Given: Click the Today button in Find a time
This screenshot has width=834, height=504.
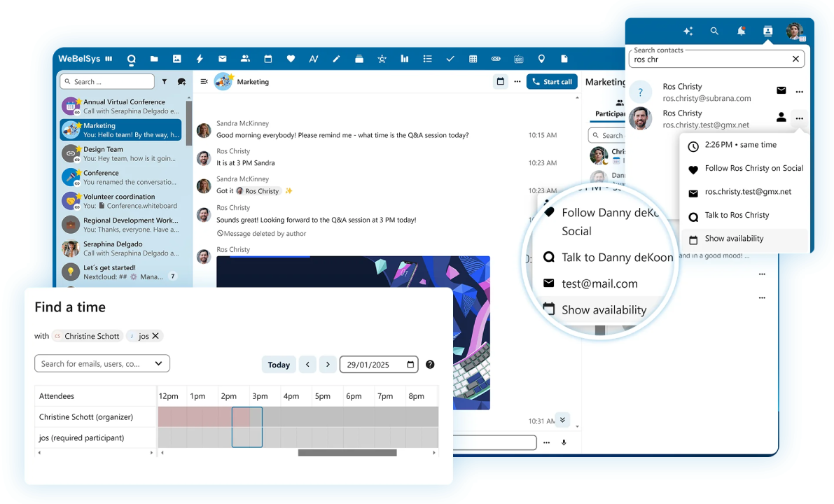Looking at the screenshot, I should coord(279,365).
